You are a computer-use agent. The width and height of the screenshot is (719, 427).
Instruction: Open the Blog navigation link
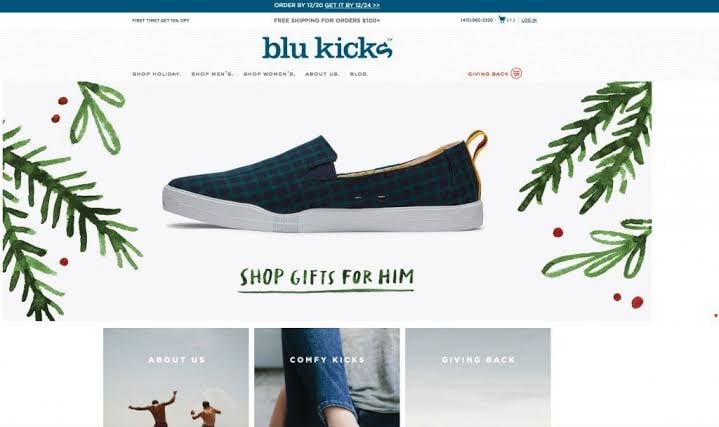[359, 74]
